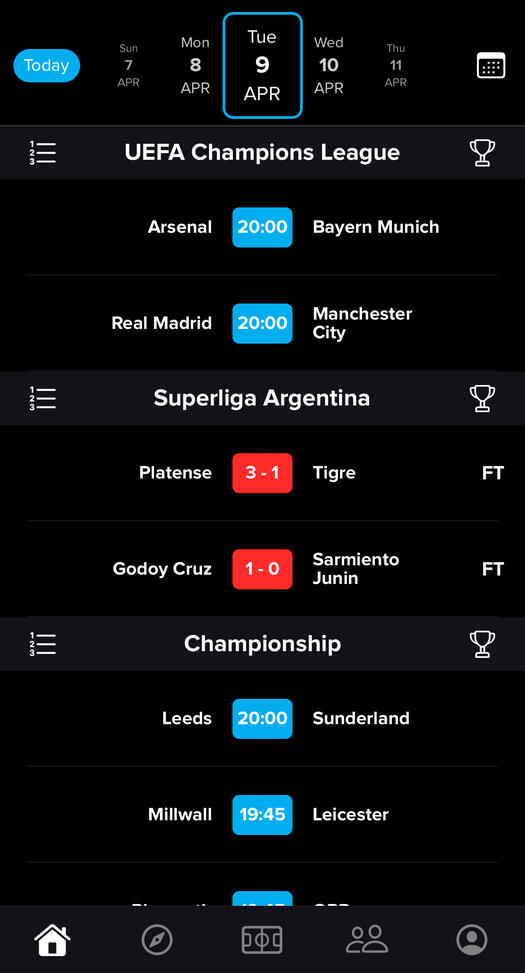525x973 pixels.
Task: Open the friends group tab
Action: pos(367,940)
